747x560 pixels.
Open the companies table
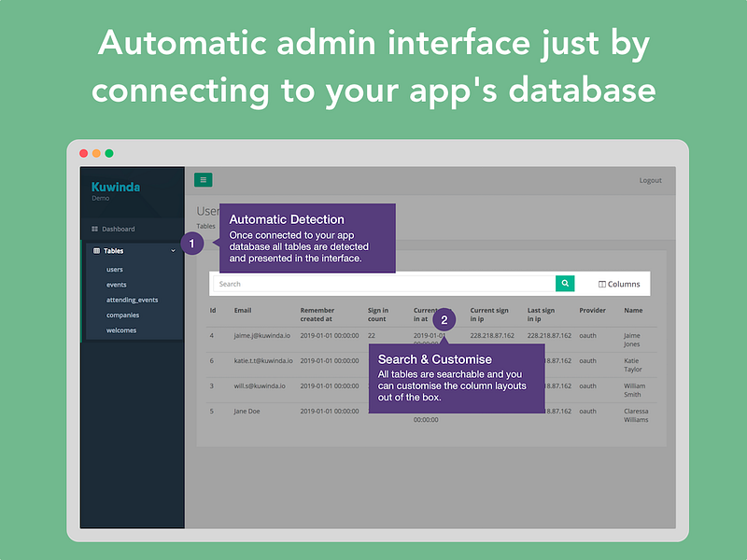122,315
